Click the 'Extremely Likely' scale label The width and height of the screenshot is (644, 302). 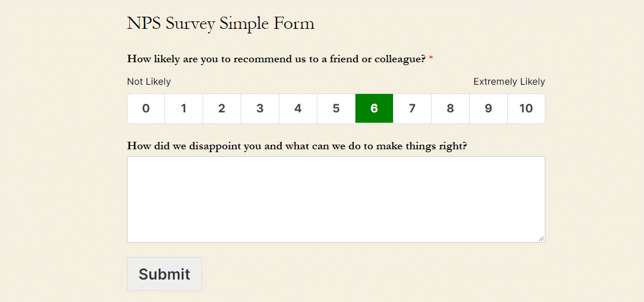509,82
